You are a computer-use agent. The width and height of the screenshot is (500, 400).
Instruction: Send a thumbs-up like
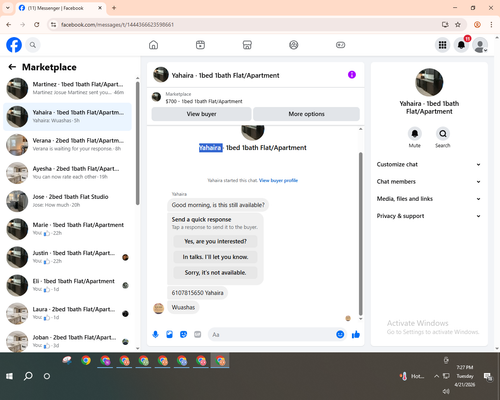coord(356,334)
